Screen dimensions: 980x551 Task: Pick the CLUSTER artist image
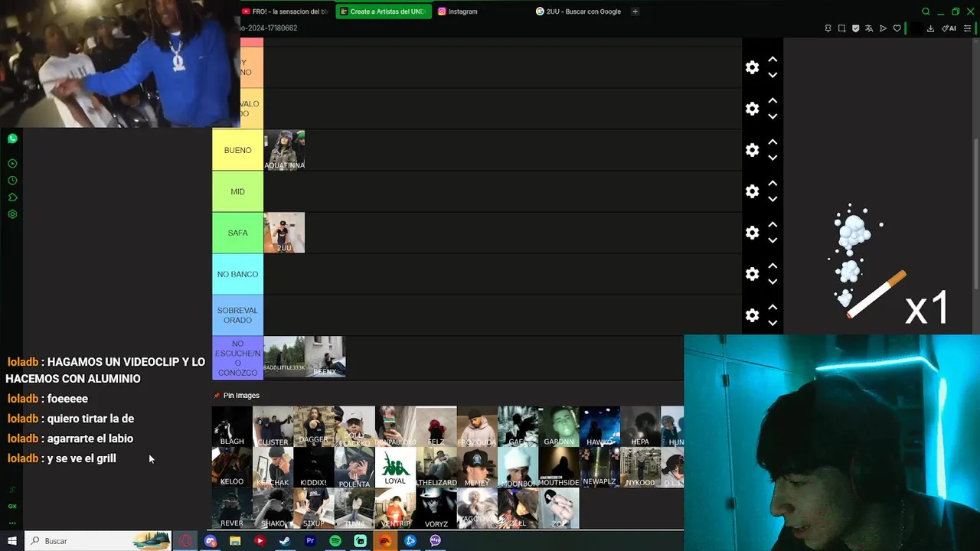(x=273, y=426)
